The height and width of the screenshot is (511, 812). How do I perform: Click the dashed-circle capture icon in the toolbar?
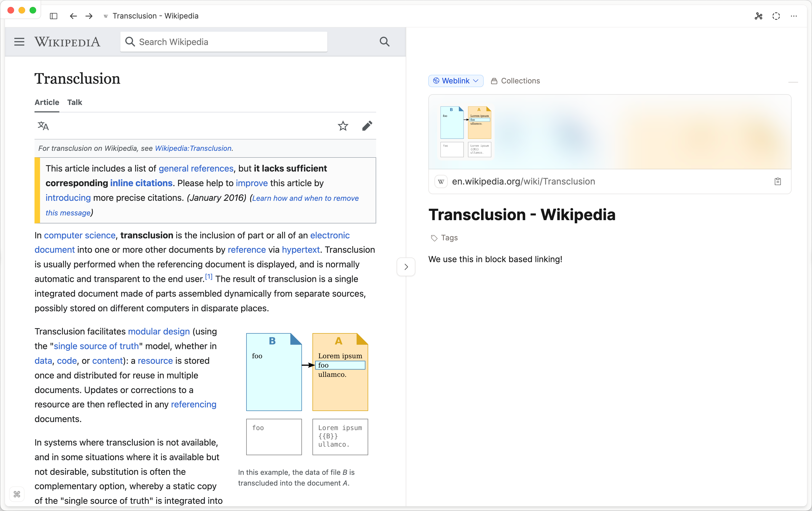776,16
